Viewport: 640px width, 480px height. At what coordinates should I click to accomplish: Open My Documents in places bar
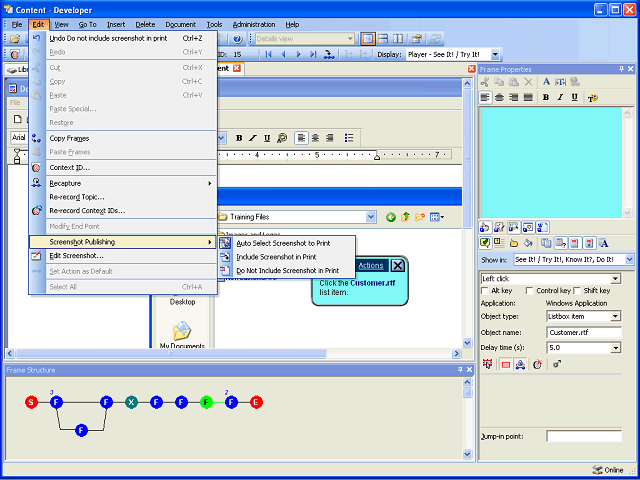click(182, 335)
